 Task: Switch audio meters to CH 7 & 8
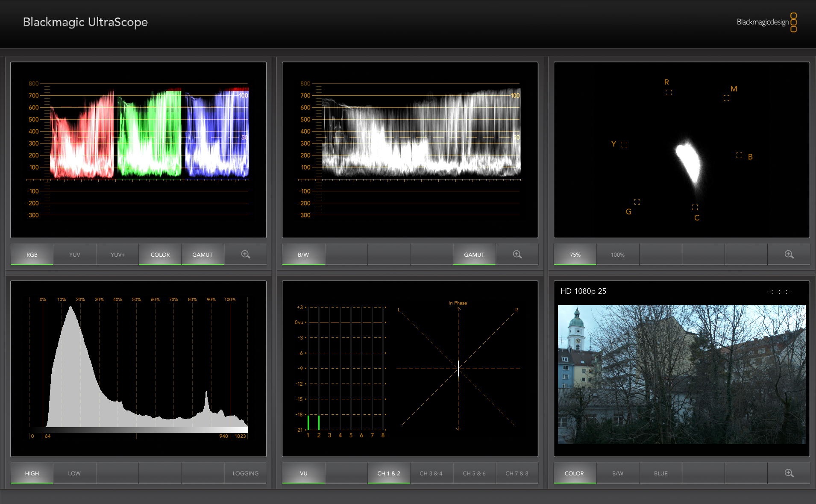click(517, 473)
